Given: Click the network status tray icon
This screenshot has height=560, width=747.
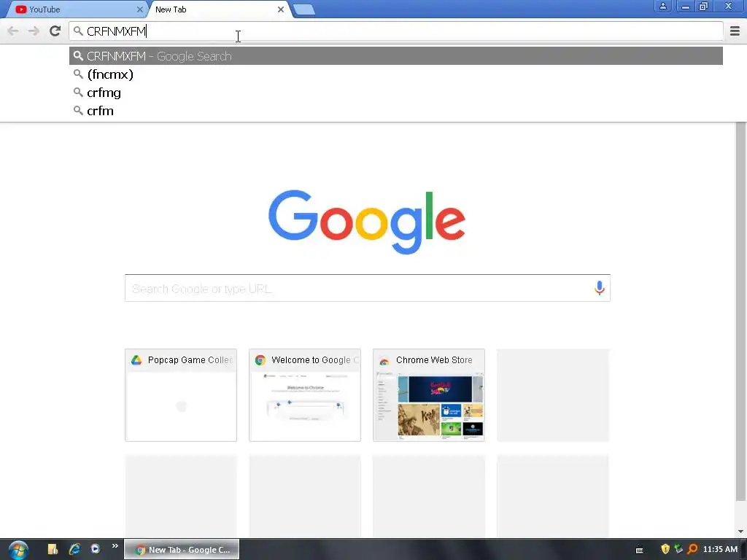Looking at the screenshot, I should point(679,550).
